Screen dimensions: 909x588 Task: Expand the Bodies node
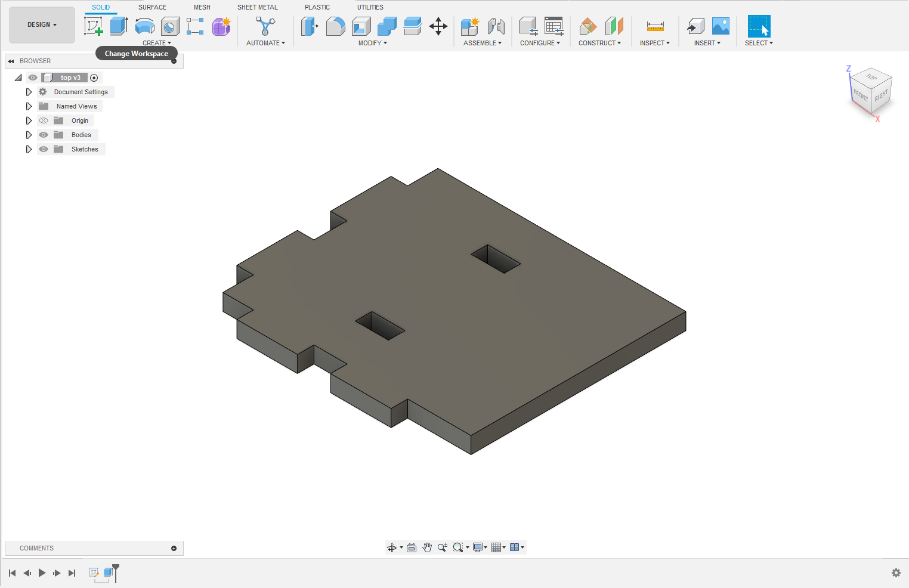29,135
